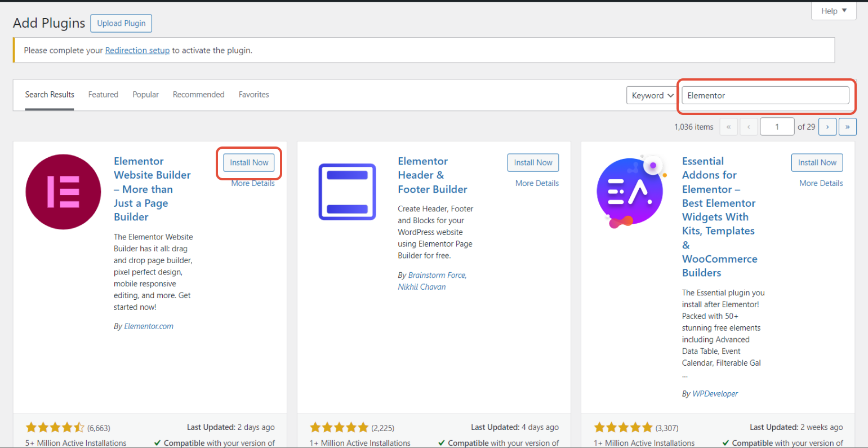868x448 pixels.
Task: Click the star rating with 3,307 reviews
Action: coord(623,428)
